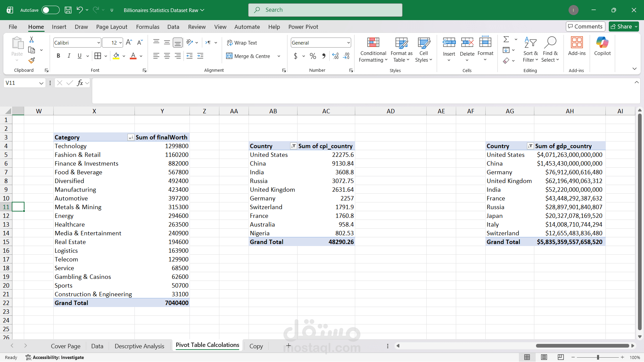The width and height of the screenshot is (644, 362).
Task: Toggle the AutoSave switch
Action: point(50,10)
